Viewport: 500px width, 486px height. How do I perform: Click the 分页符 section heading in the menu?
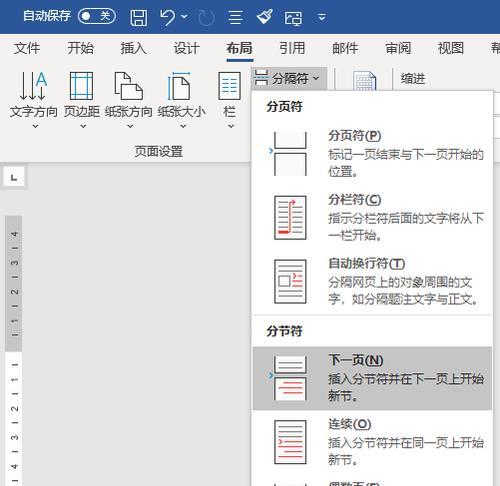coord(284,107)
